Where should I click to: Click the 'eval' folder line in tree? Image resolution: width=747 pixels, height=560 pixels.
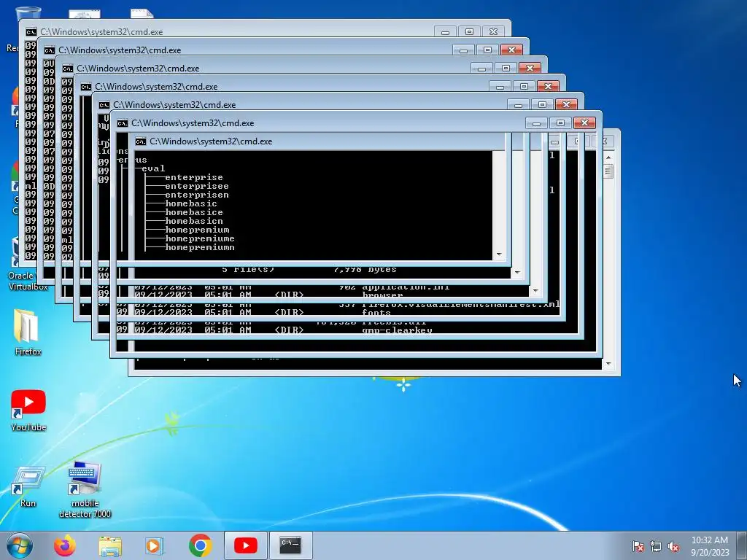click(x=153, y=168)
